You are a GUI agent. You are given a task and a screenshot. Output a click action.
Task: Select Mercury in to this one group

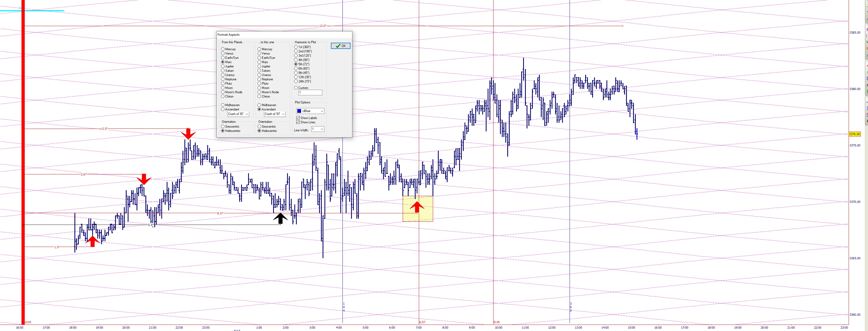(265, 49)
